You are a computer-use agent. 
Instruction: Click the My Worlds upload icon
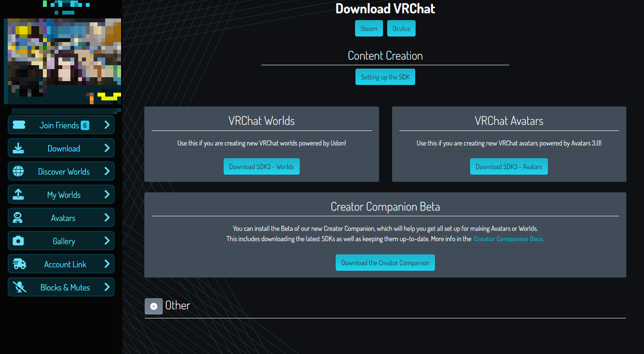coord(18,194)
